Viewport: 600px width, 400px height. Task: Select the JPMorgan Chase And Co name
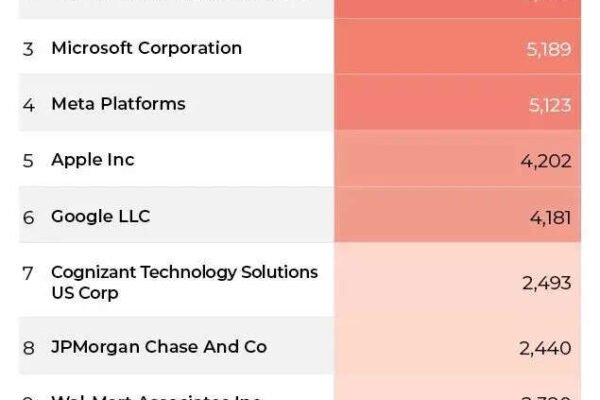pos(159,347)
